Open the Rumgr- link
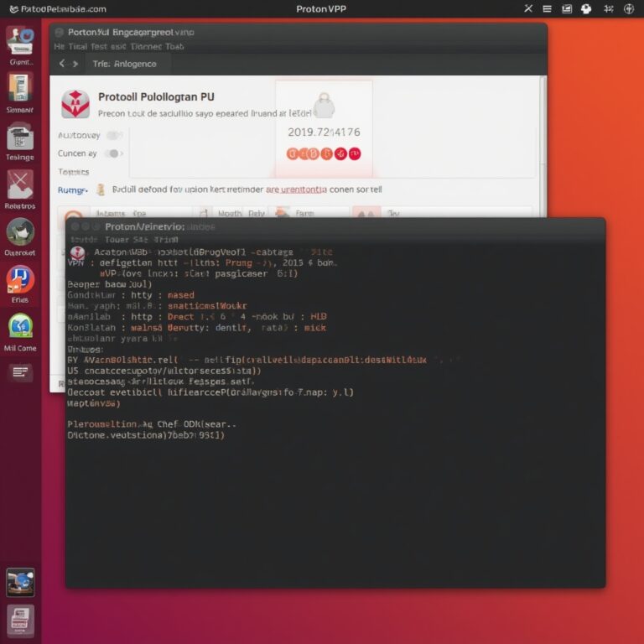The height and width of the screenshot is (644, 644). 72,190
